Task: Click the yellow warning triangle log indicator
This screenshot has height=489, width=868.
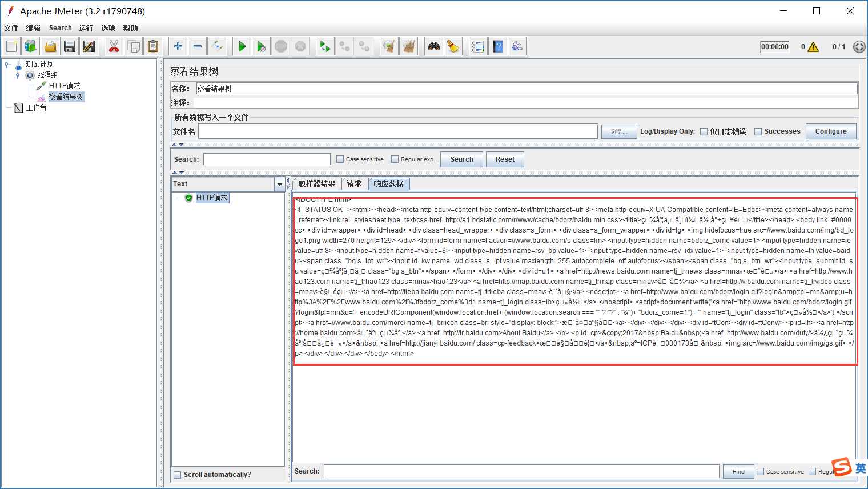Action: click(x=813, y=47)
